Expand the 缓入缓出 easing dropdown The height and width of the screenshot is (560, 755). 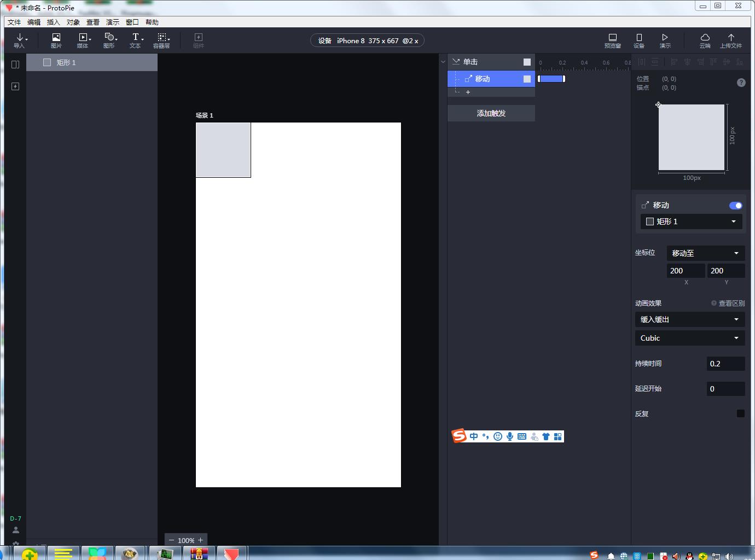tap(689, 319)
